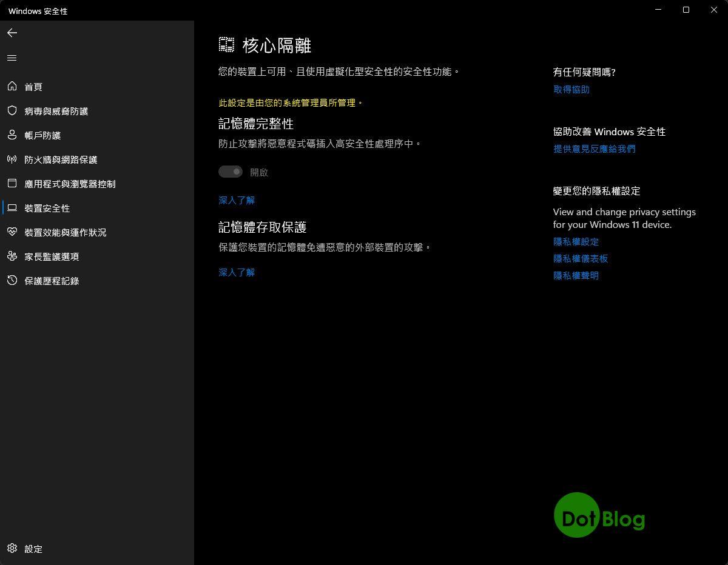Click the 裝置安全性 laptop icon

[x=12, y=208]
